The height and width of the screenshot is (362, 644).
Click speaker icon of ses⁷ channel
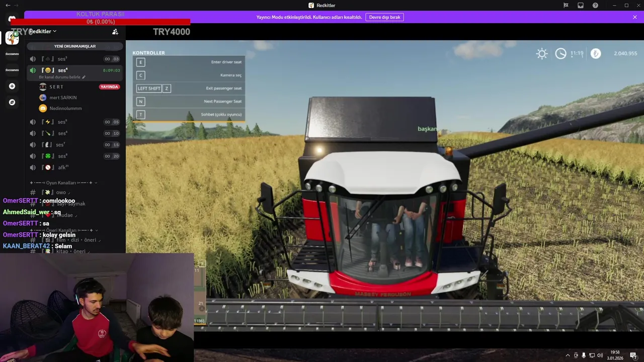pyautogui.click(x=33, y=145)
